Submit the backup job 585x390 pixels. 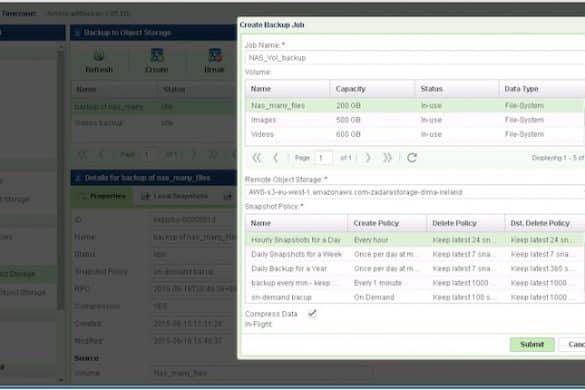532,344
